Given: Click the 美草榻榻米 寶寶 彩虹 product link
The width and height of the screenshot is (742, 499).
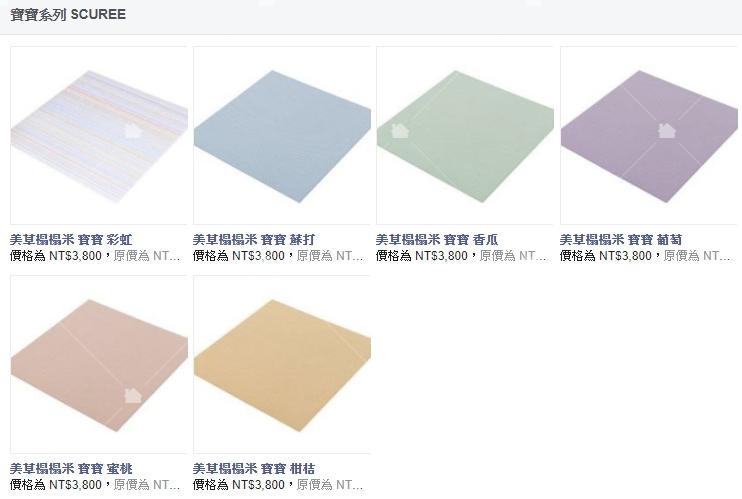Looking at the screenshot, I should 71,240.
